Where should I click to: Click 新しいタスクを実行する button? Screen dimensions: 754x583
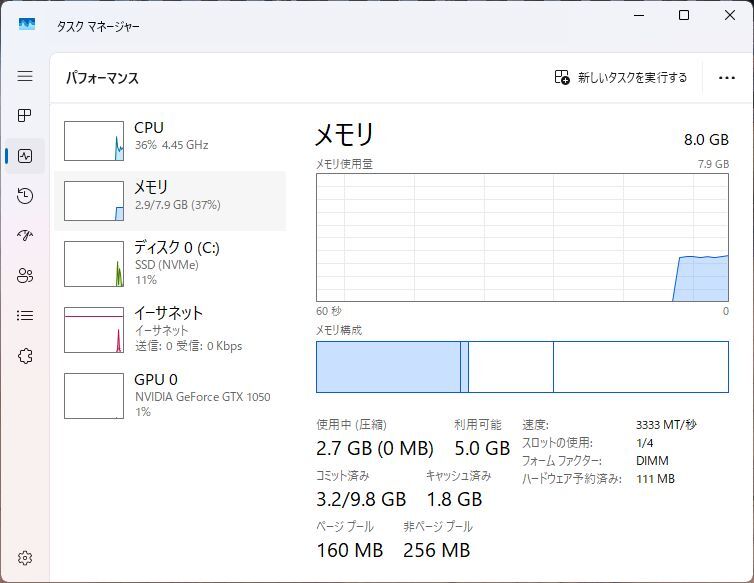[621, 78]
